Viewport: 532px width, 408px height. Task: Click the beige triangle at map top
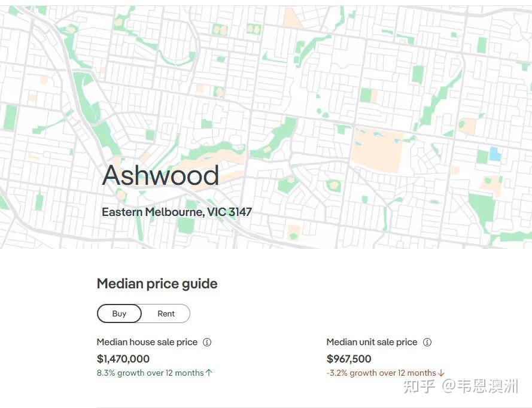(292, 19)
